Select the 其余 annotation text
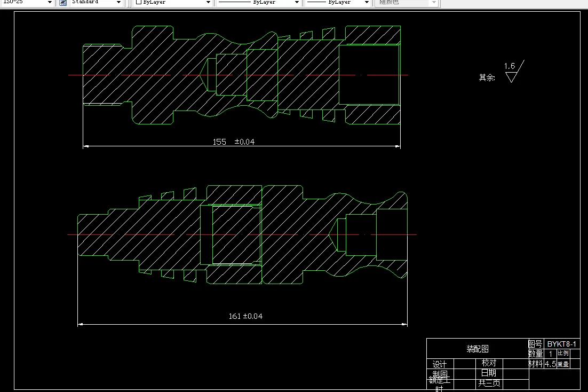Image resolution: width=588 pixels, height=392 pixels. [x=487, y=78]
